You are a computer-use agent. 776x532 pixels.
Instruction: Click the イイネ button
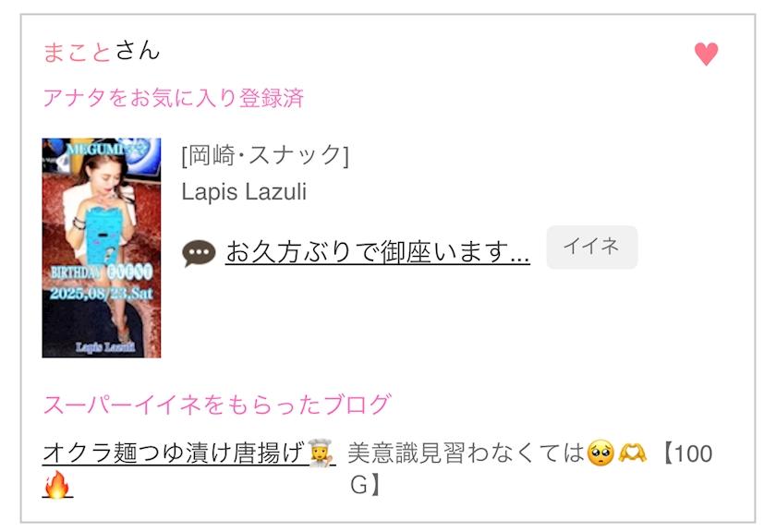tap(592, 247)
